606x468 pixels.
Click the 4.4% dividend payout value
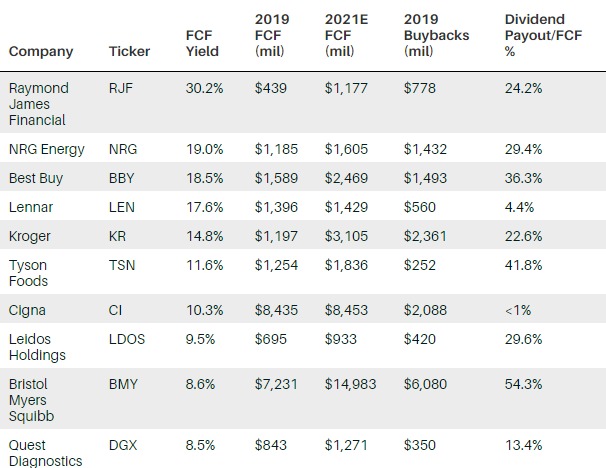click(519, 207)
